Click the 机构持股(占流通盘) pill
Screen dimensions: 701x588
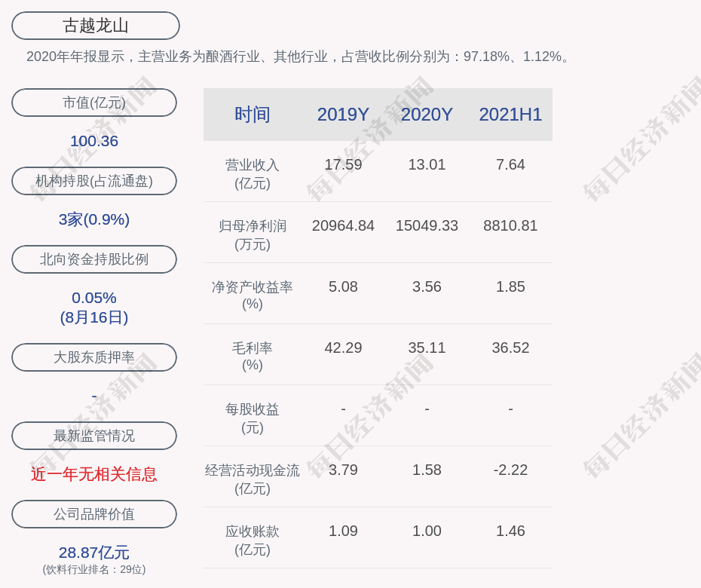coord(94,181)
